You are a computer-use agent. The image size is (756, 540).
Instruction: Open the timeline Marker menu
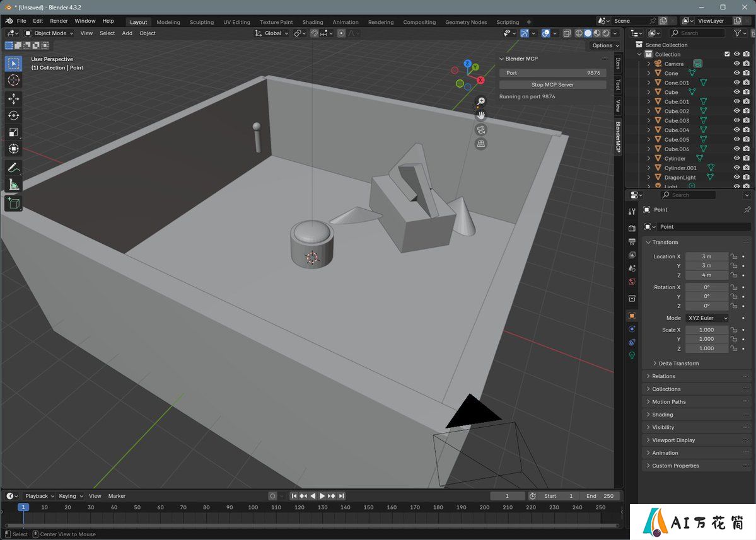(117, 496)
